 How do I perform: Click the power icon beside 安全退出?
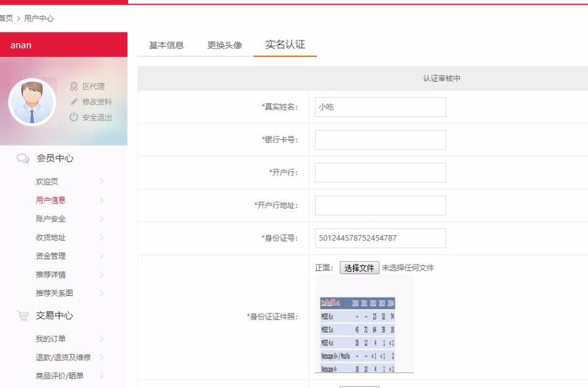pos(74,118)
